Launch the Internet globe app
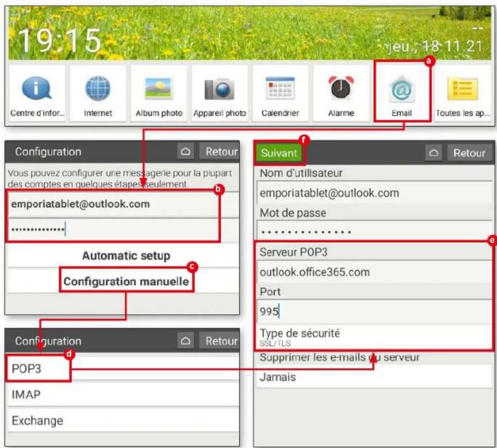 click(98, 94)
